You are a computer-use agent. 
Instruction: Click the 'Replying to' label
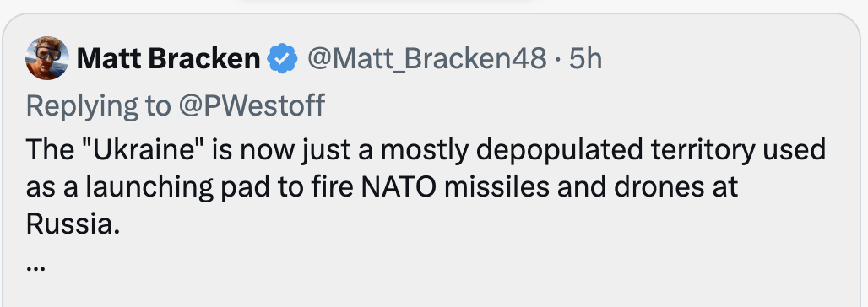(x=98, y=105)
